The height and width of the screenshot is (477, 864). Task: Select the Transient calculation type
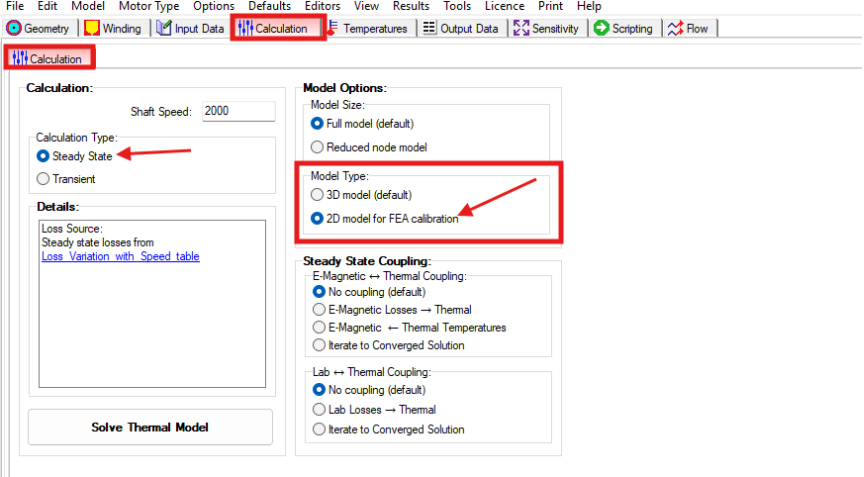click(x=43, y=179)
